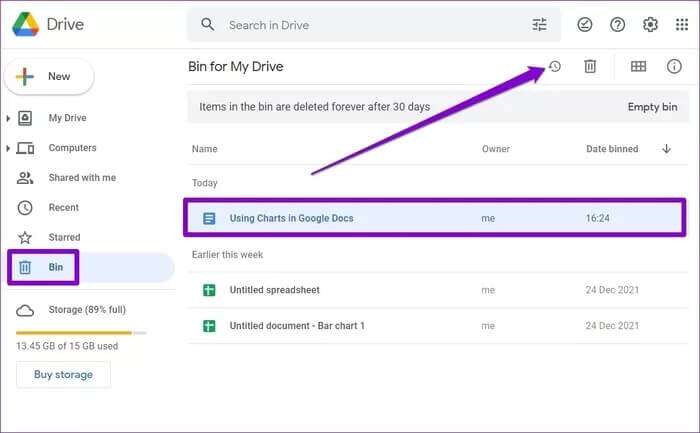Open the offline ready status icon
Image resolution: width=700 pixels, height=433 pixels.
584,25
